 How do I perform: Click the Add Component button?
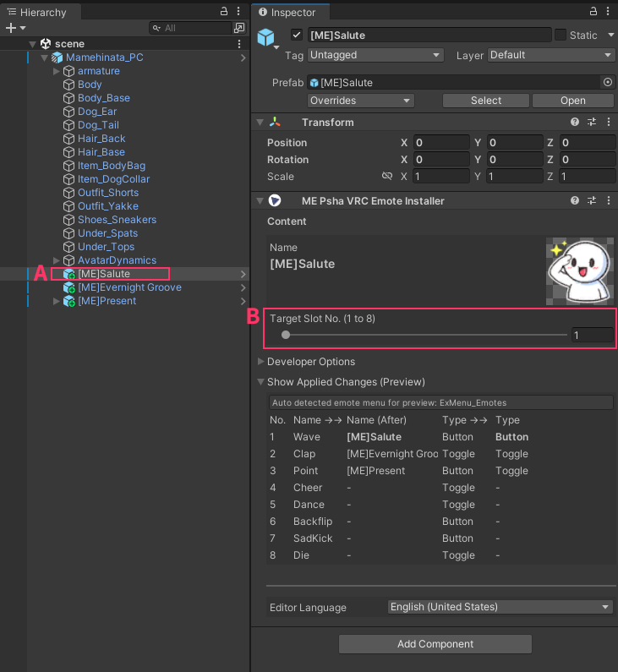pos(435,644)
